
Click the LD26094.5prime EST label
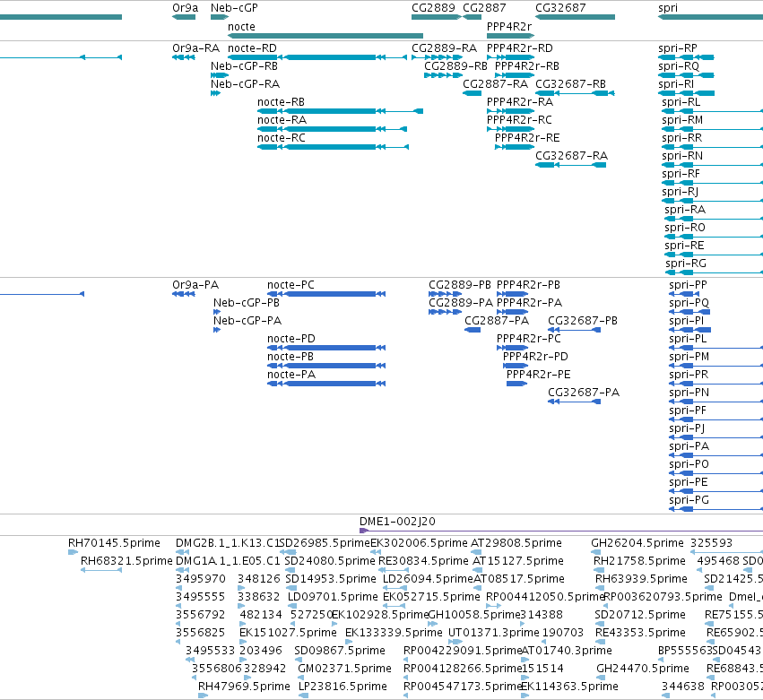[428, 579]
